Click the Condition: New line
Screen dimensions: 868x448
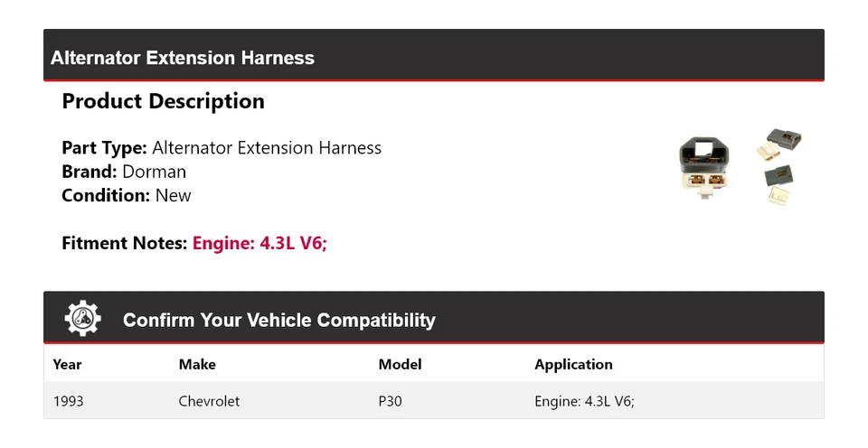tap(127, 195)
